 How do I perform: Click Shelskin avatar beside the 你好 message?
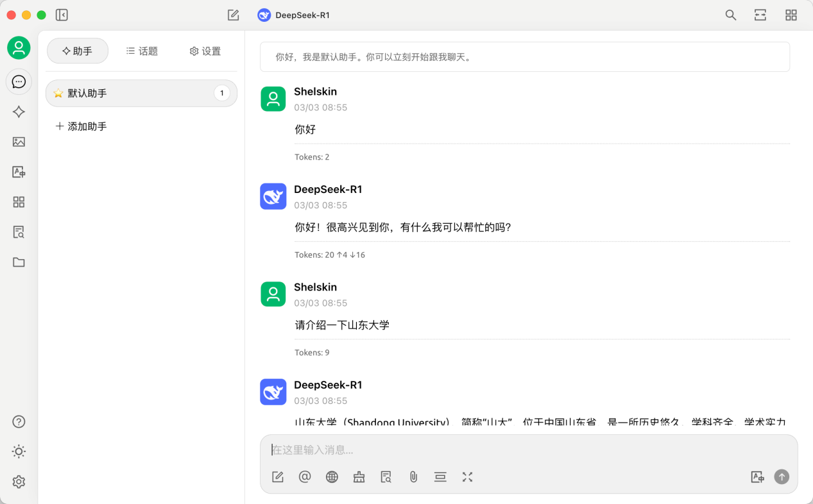pyautogui.click(x=273, y=99)
